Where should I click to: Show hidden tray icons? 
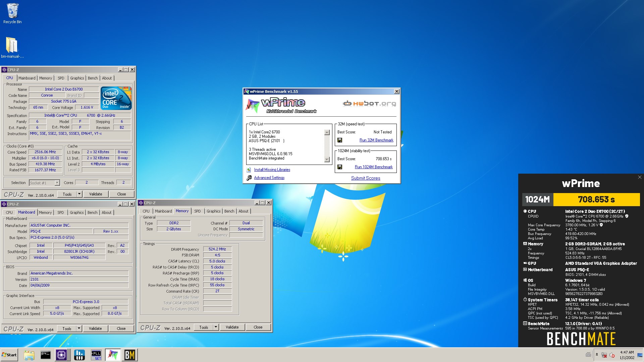coord(597,355)
